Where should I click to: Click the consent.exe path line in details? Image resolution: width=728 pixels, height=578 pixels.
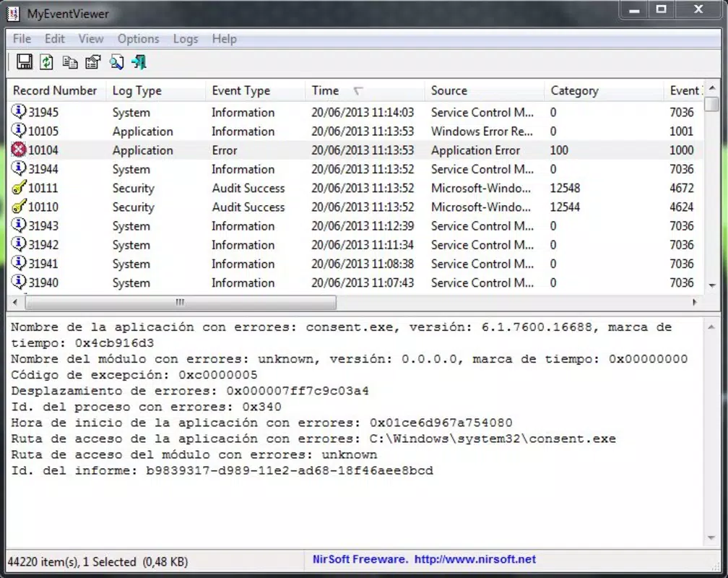(313, 439)
